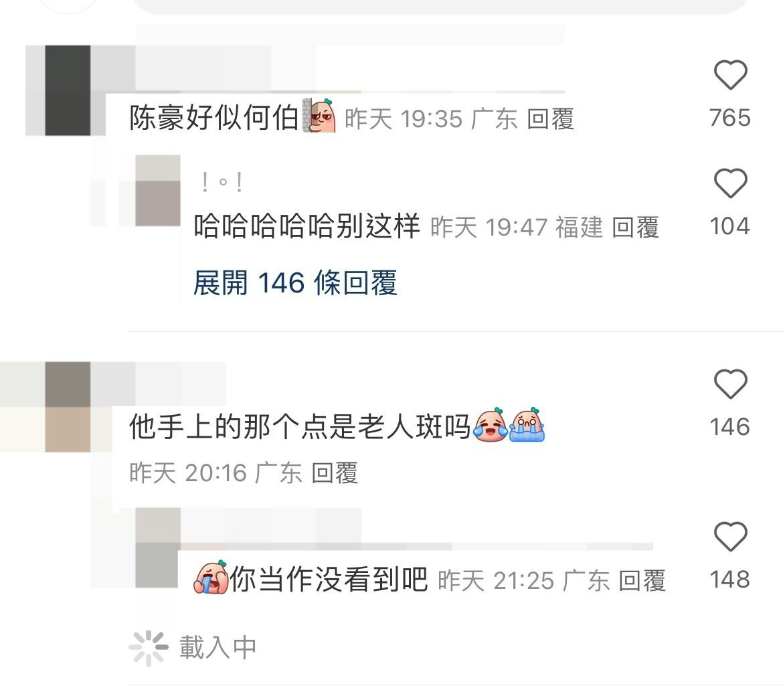Expand 展開 146 條回覆 replies
Viewport: 783px width, 700px height.
[295, 282]
